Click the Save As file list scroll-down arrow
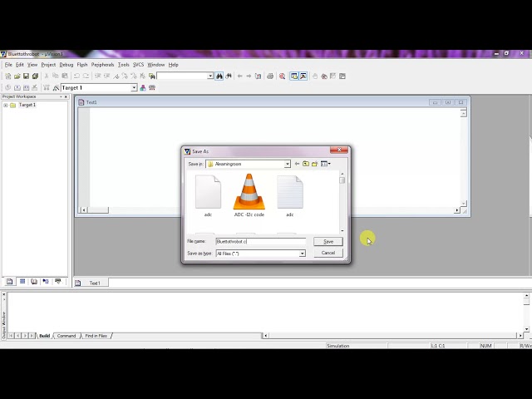Viewport: 532px width, 399px height. [342, 231]
